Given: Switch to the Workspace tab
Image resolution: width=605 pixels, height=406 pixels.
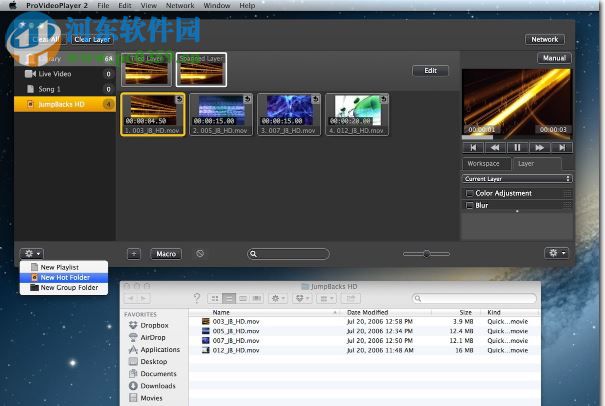Looking at the screenshot, I should [487, 164].
